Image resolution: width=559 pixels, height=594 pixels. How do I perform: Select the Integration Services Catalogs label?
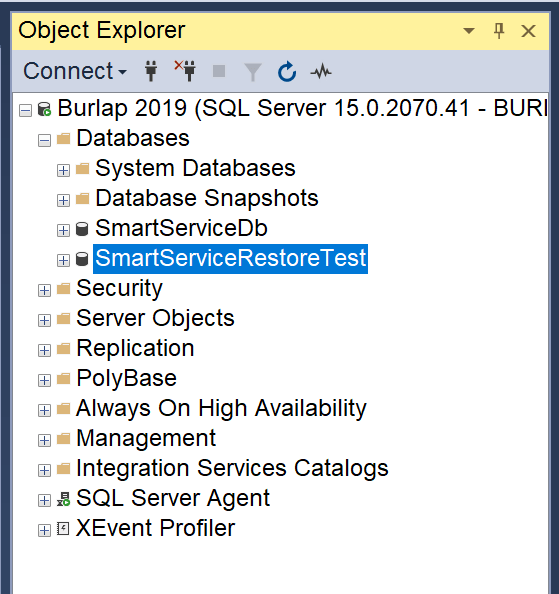pyautogui.click(x=232, y=468)
